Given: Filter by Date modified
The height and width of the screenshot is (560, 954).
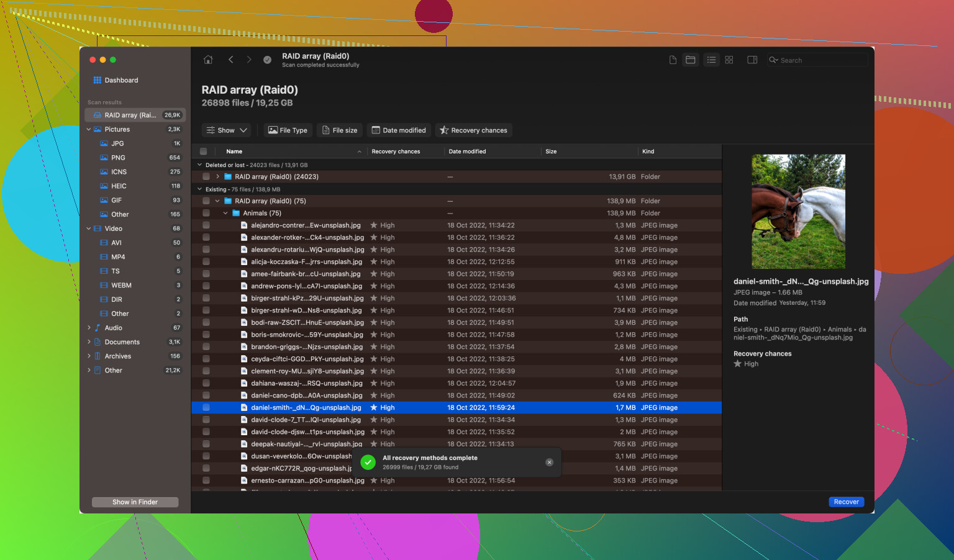Looking at the screenshot, I should pos(399,130).
